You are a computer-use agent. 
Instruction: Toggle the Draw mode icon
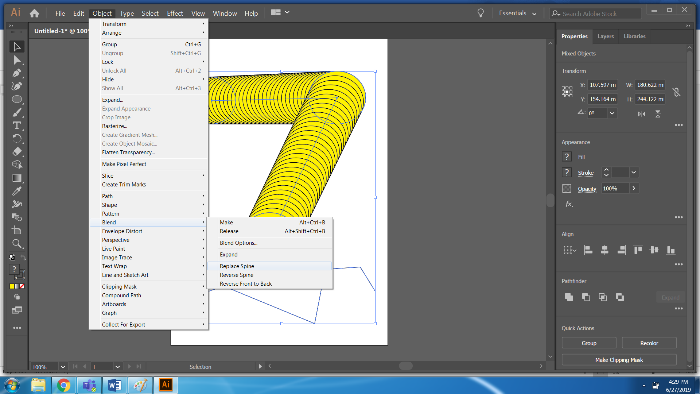point(17,297)
